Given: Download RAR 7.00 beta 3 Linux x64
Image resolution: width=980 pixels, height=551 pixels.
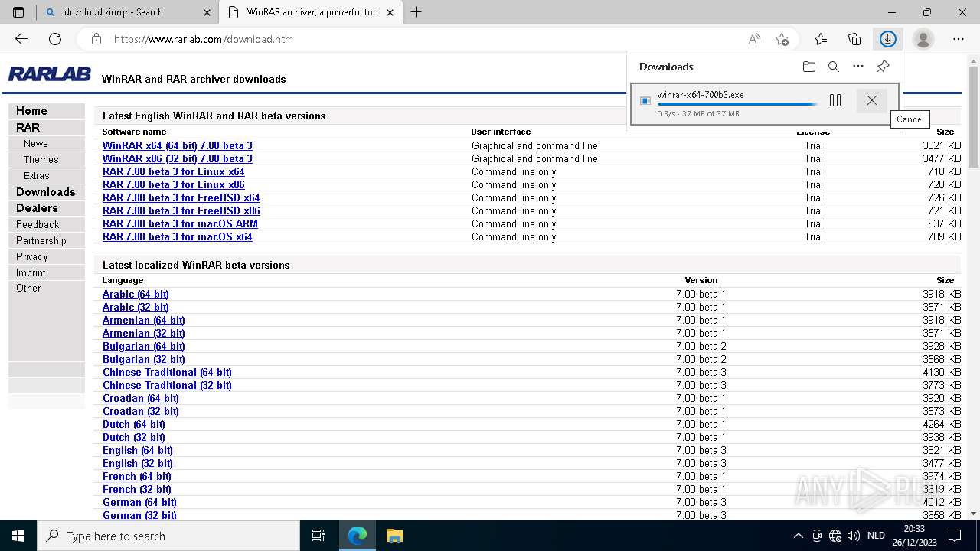Looking at the screenshot, I should click(174, 171).
